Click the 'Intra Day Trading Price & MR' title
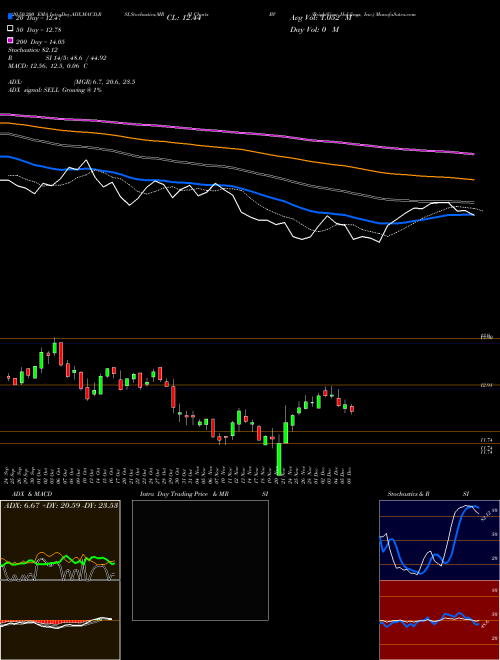The width and height of the screenshot is (500, 660). 184,494
